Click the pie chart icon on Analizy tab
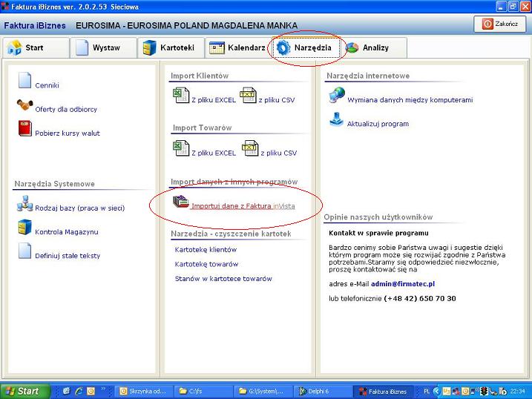Screen dimensions: 532x399 (x=352, y=47)
